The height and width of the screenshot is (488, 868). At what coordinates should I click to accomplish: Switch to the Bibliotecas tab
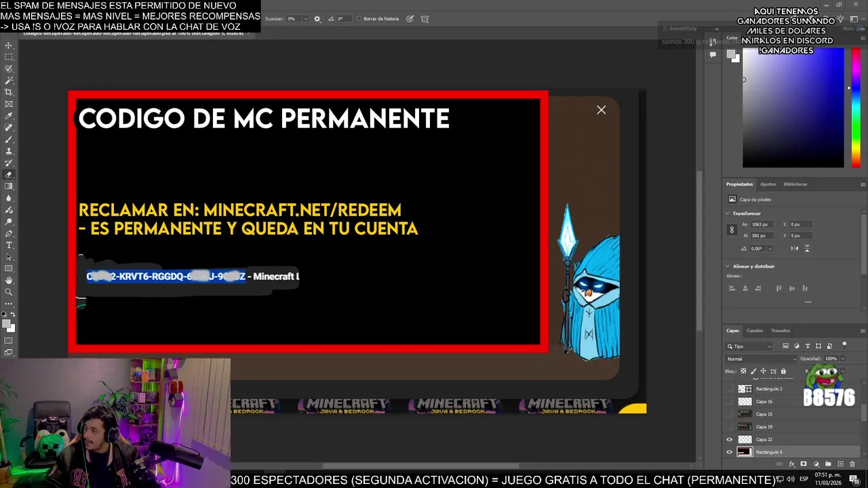tap(795, 184)
